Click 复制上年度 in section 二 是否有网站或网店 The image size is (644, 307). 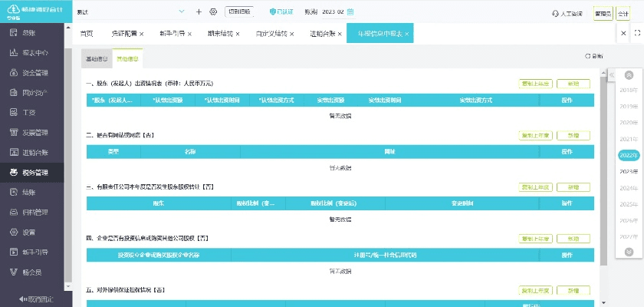tap(536, 135)
